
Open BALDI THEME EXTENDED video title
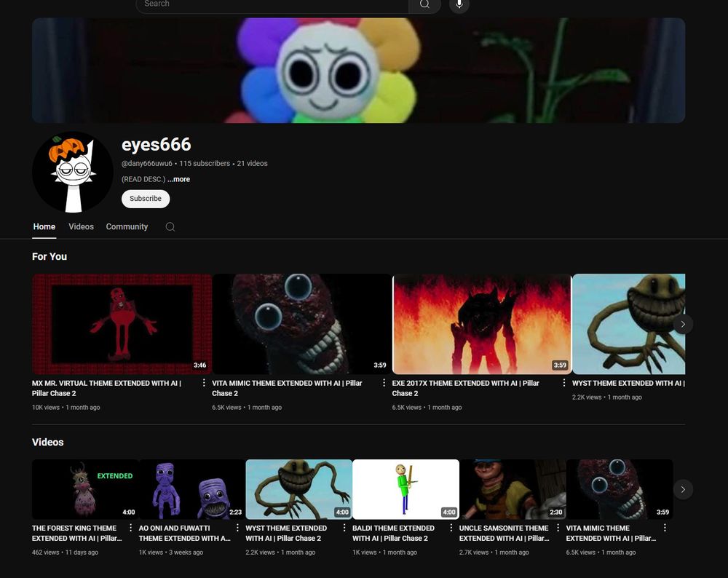click(x=393, y=533)
